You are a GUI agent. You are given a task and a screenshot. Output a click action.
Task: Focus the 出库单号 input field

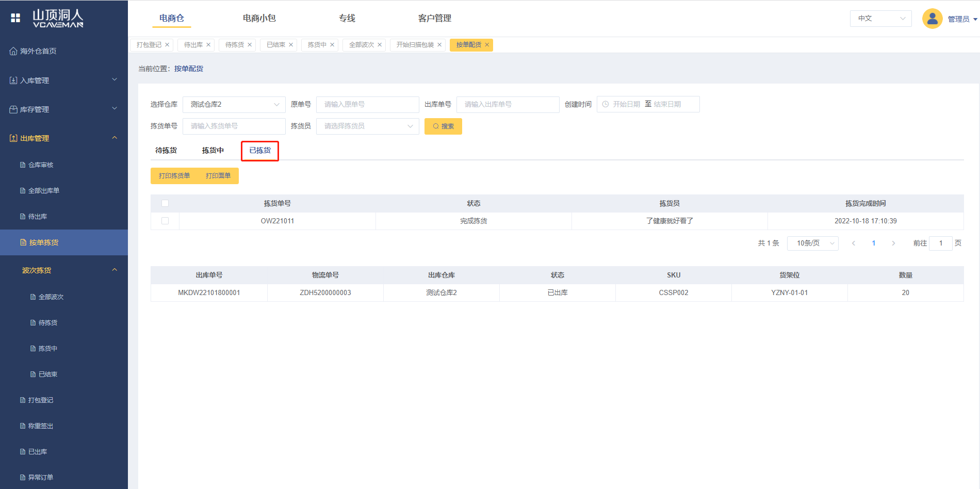(508, 104)
